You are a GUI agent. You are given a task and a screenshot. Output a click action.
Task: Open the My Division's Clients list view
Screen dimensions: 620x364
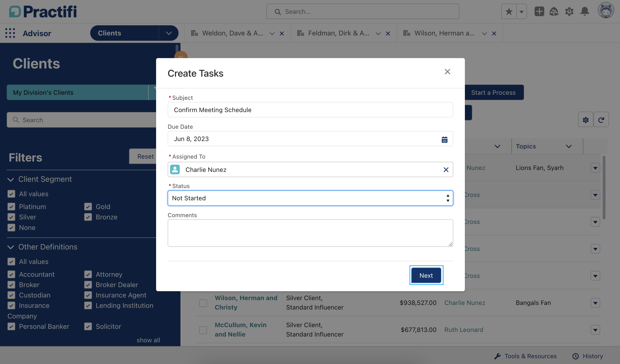(x=77, y=92)
